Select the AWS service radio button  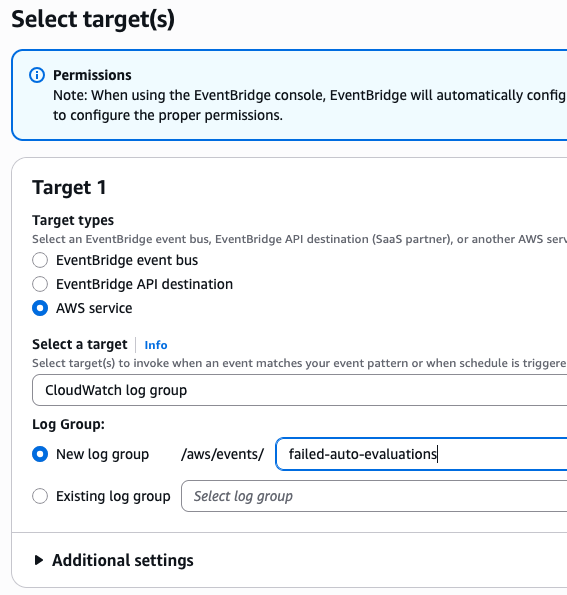coord(40,308)
